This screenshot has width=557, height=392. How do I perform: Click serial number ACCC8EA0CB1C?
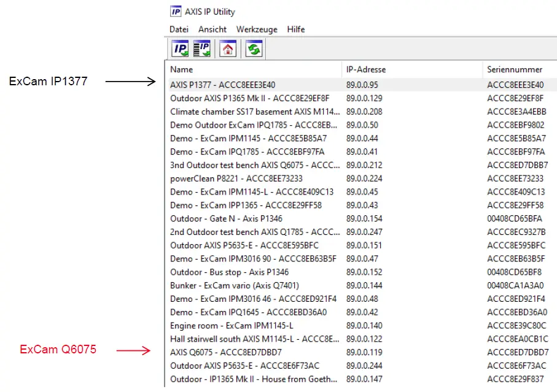pyautogui.click(x=518, y=339)
